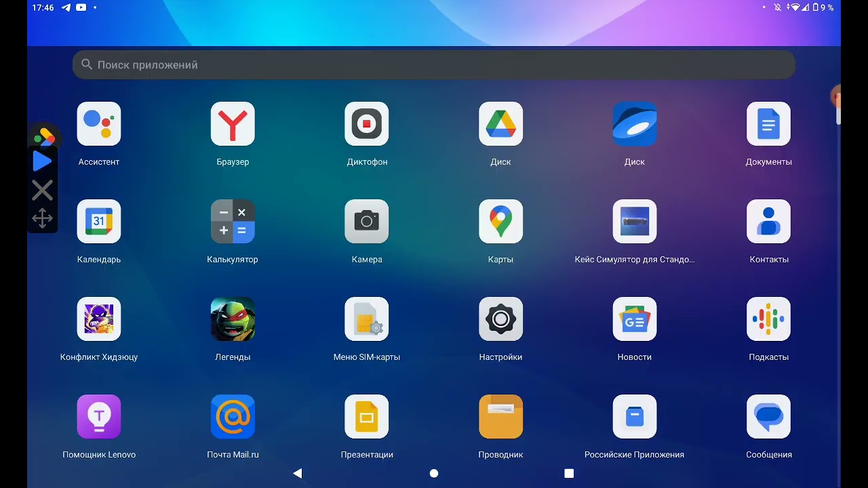
Task: Click the colorful icon atop the floating panel
Action: pyautogui.click(x=44, y=136)
